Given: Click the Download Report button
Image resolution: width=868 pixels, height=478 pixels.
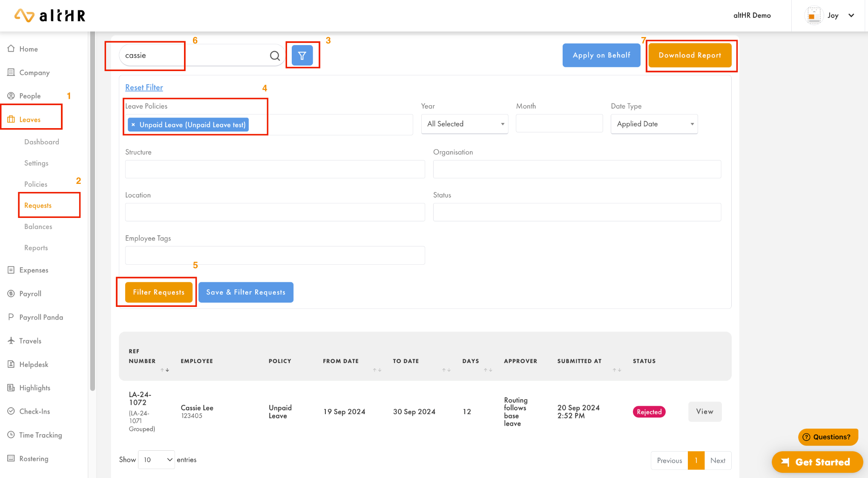Looking at the screenshot, I should [690, 55].
